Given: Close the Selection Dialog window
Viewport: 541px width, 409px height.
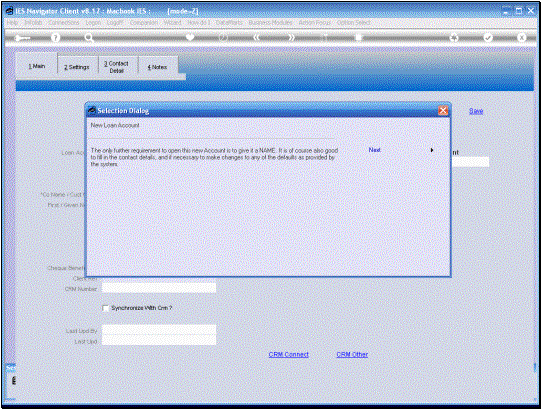Looking at the screenshot, I should tap(443, 110).
